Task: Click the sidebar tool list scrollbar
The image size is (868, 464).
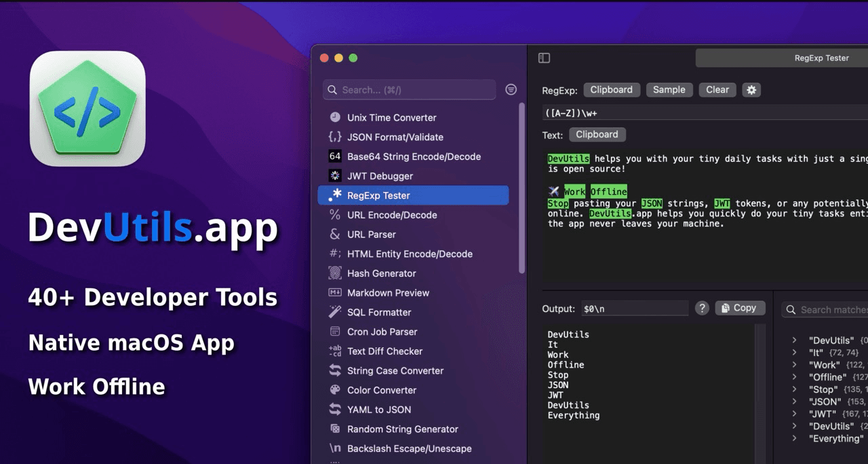Action: [521, 189]
